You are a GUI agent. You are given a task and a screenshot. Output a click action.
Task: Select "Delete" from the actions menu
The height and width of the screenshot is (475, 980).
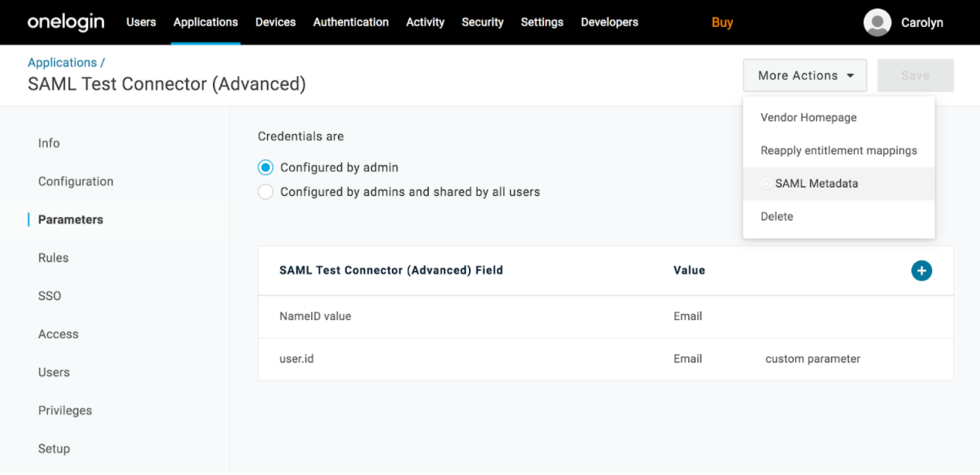point(776,216)
